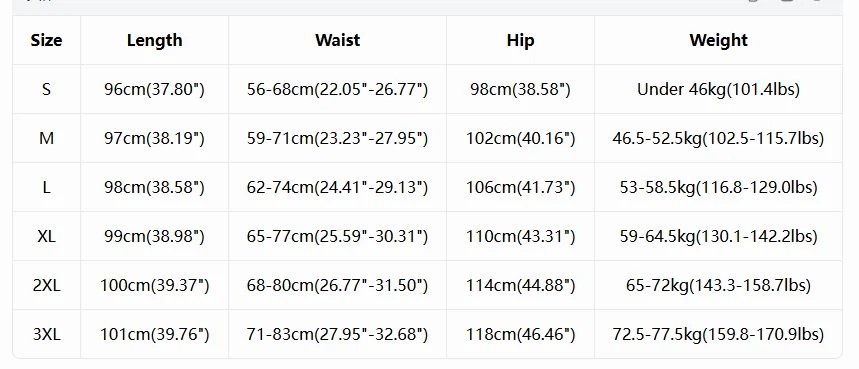Click the 118cm(46.46") hip cell
The image size is (859, 369).
click(520, 335)
